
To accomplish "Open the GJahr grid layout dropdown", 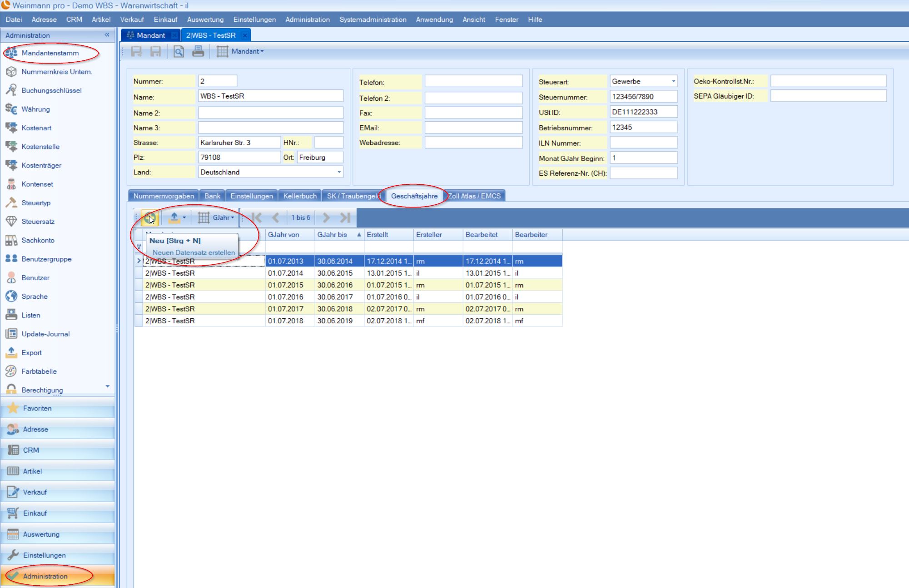I will (x=217, y=218).
